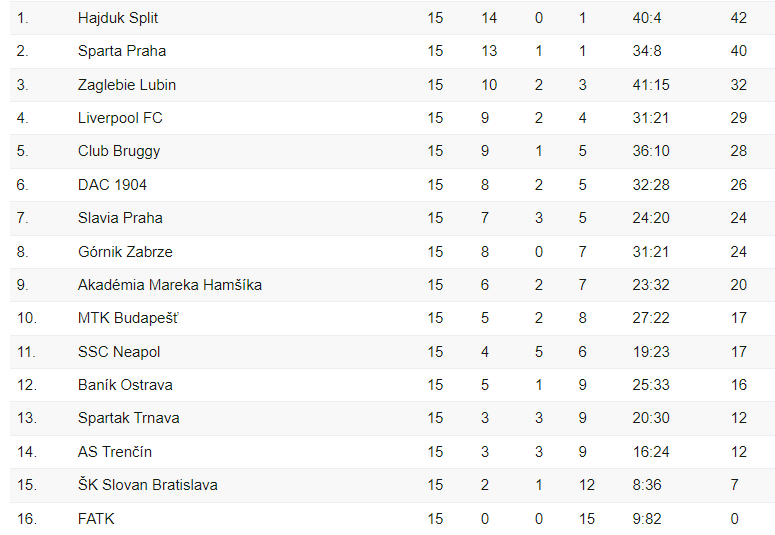Image resolution: width=775 pixels, height=535 pixels.
Task: Select the DAC 1904 team name
Action: click(112, 185)
